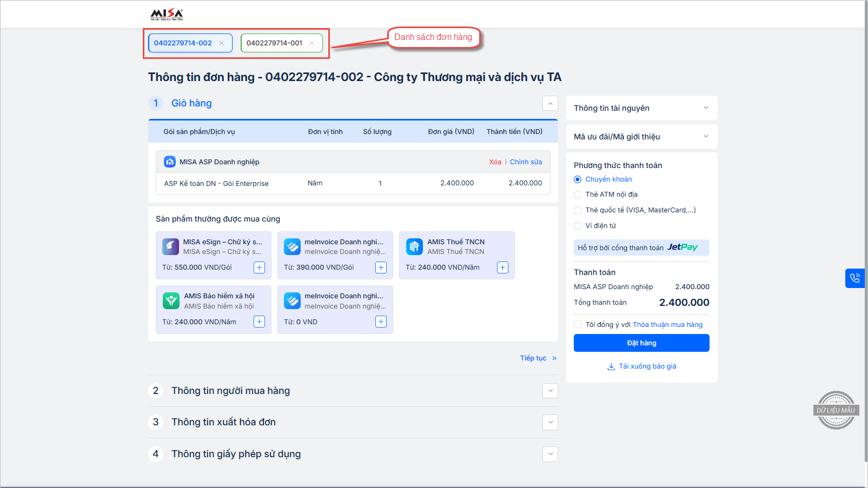The width and height of the screenshot is (868, 488).
Task: Click Chỉnh sửa for MISA ASP item
Action: (x=526, y=162)
